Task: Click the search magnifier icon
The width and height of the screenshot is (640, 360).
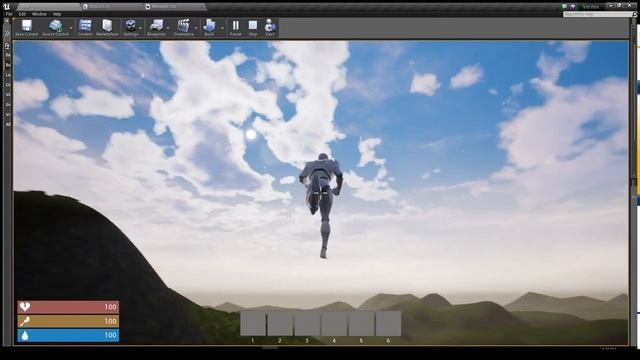Action: [635, 14]
